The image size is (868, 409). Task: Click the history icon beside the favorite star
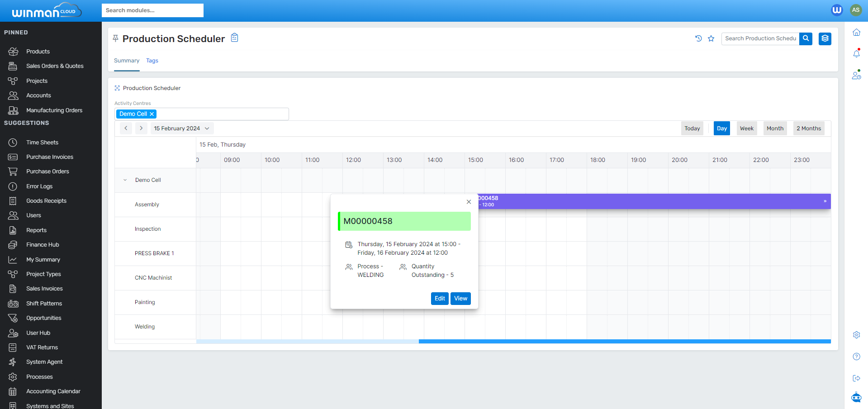(698, 38)
